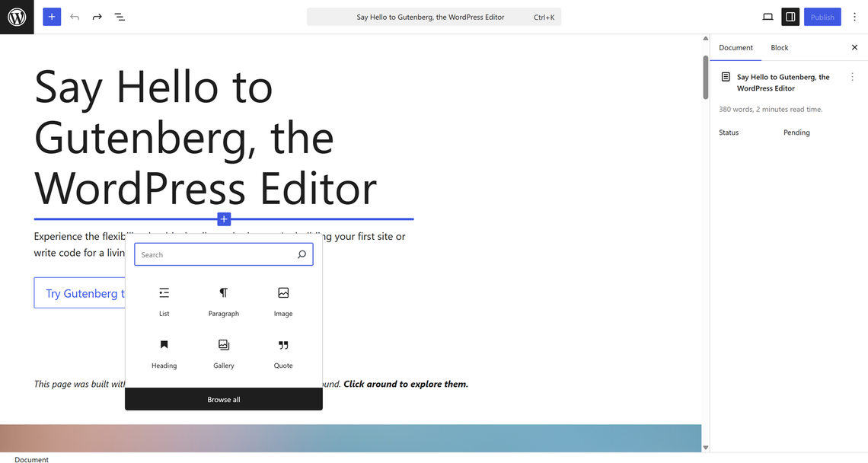Insert a List block

[164, 302]
